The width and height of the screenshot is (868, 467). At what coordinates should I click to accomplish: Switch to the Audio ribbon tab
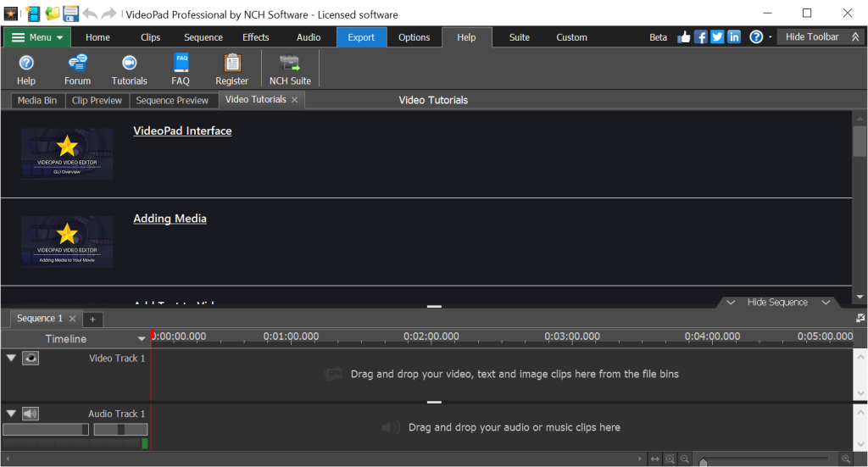pyautogui.click(x=309, y=37)
